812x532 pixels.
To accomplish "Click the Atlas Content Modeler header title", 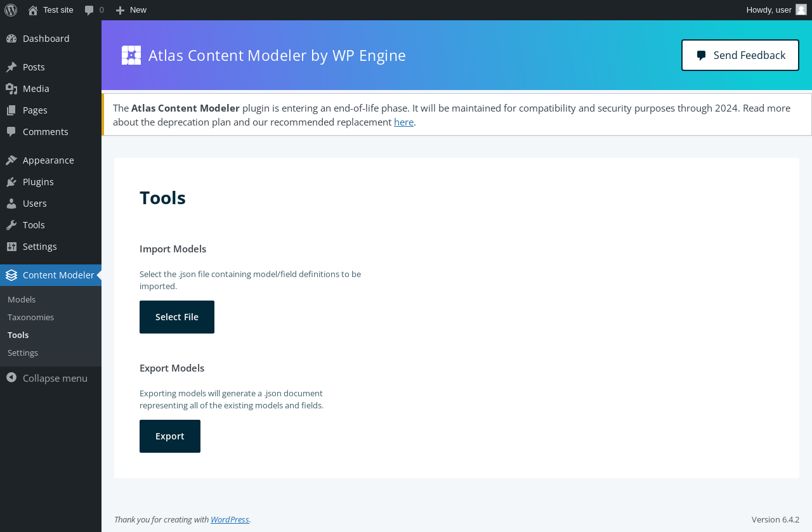I will [x=277, y=55].
